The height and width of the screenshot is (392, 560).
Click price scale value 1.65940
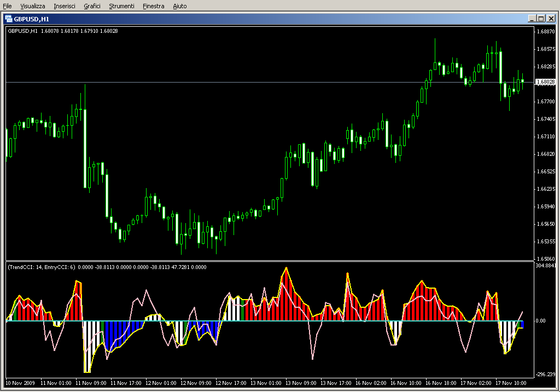click(x=546, y=206)
